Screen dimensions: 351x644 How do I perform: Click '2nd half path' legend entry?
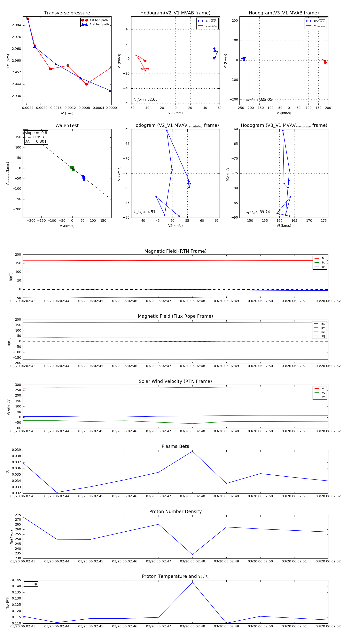point(95,25)
